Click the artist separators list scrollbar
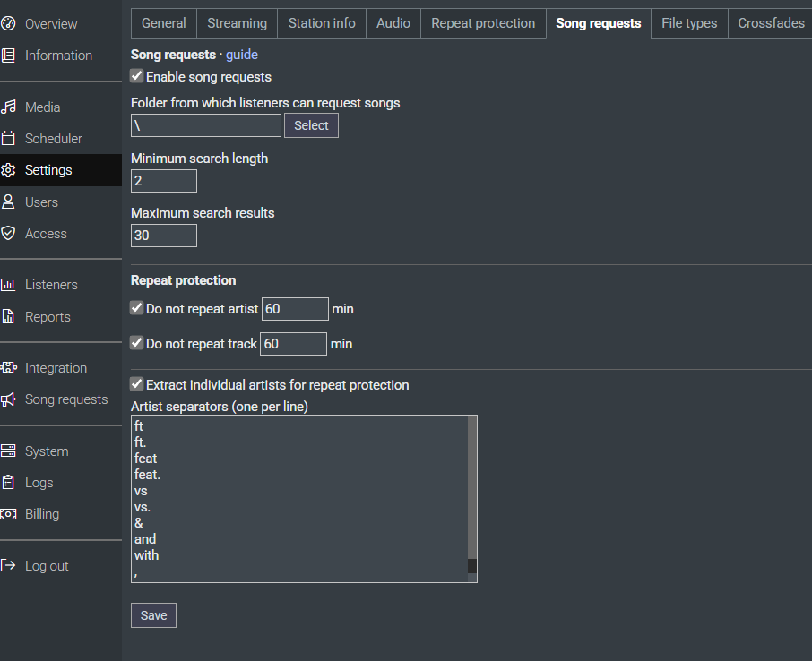The height and width of the screenshot is (661, 812). click(x=472, y=493)
